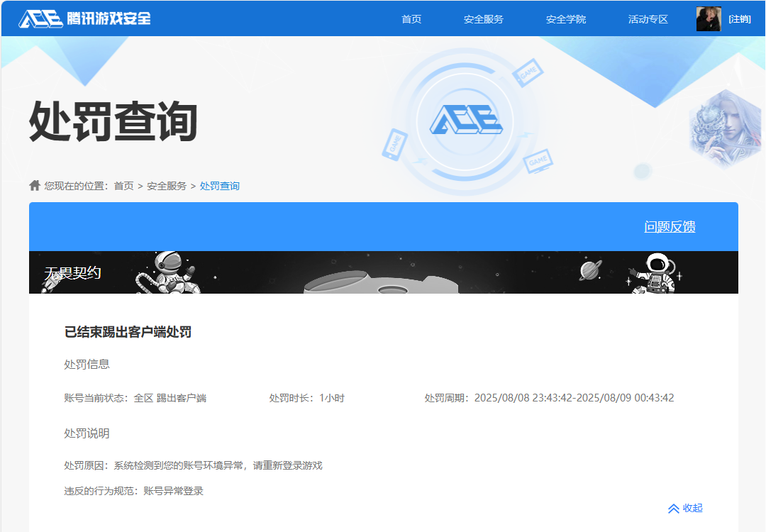
Task: Select the 无畏契约 game banner title
Action: [x=73, y=273]
